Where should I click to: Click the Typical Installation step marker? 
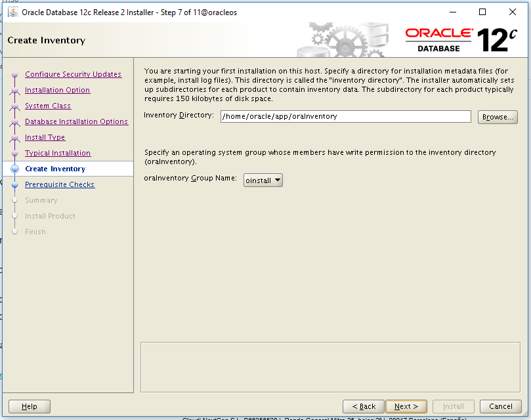pos(14,153)
